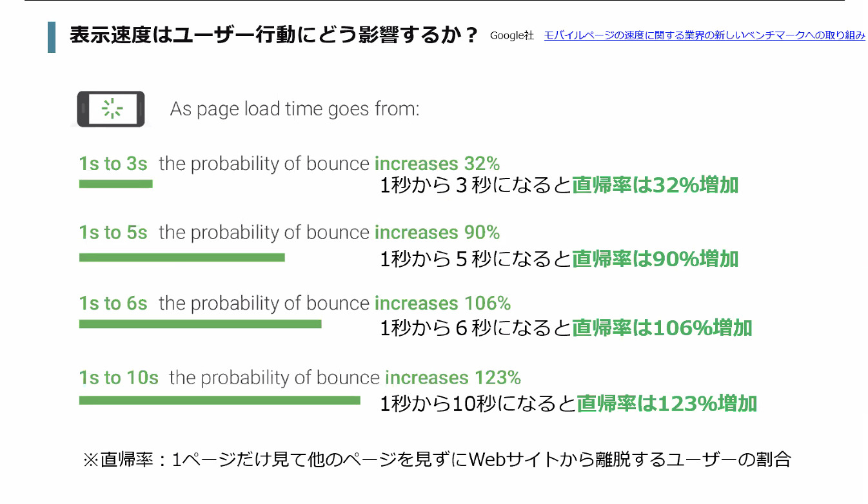Select the slide title 表示速度はユーザー行動にどう影響するか？

(x=274, y=35)
